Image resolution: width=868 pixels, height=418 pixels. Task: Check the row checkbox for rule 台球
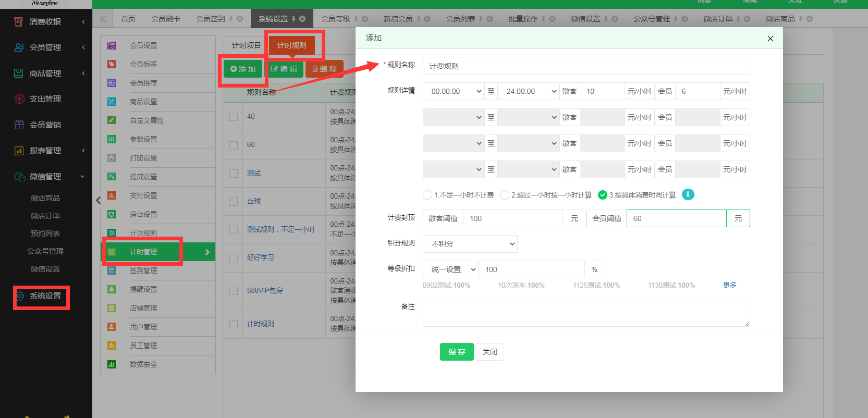[234, 201]
